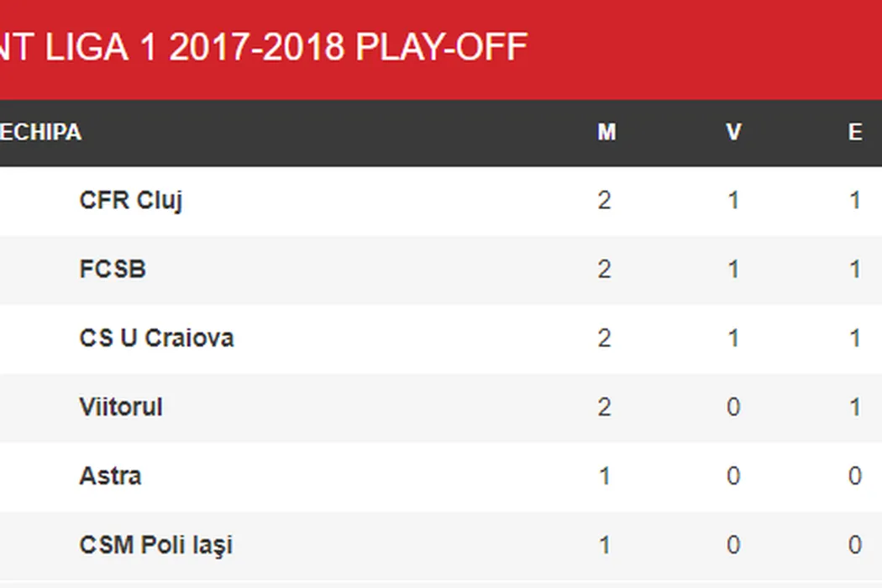Click CFR Cluj's matches played value

click(605, 201)
